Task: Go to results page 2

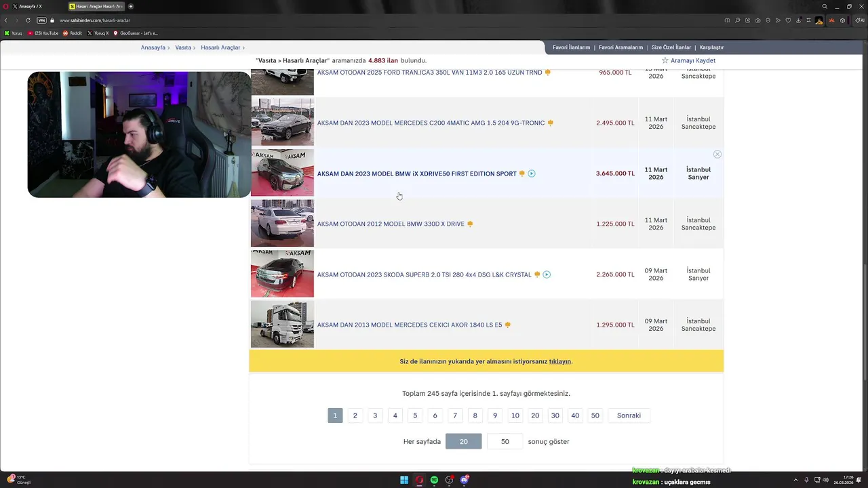Action: click(355, 415)
